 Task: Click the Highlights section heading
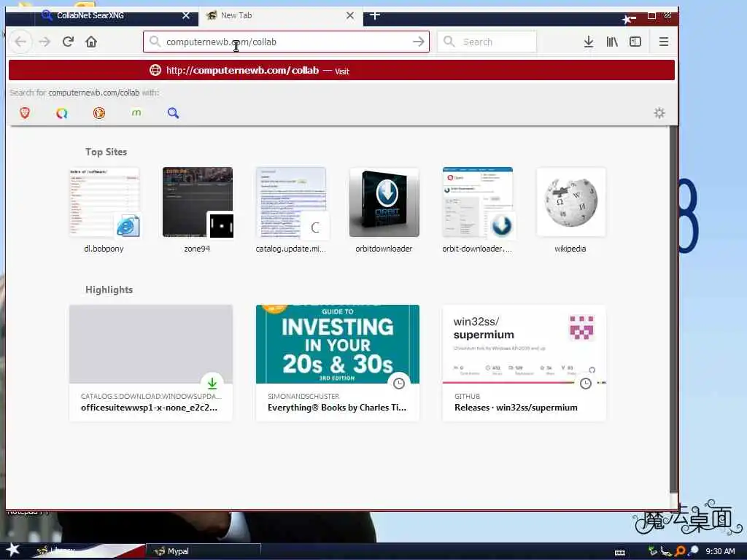(x=109, y=289)
